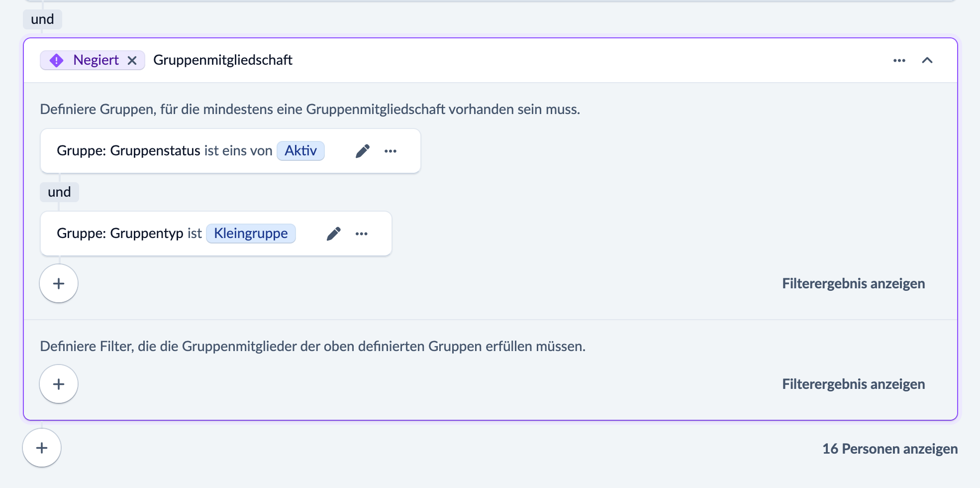Viewport: 980px width, 488px height.
Task: Show Filterergebnis for the member filters
Action: (x=854, y=384)
